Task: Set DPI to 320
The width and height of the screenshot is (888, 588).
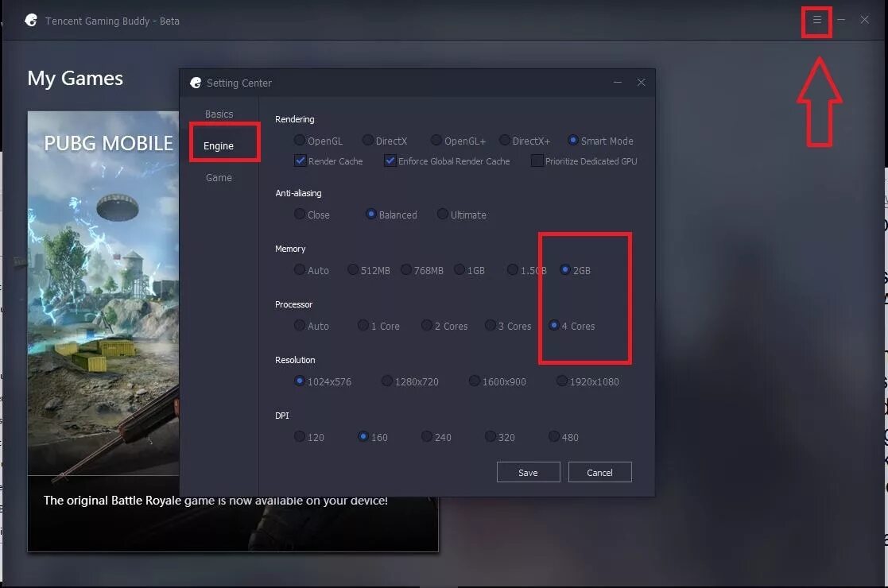Action: coord(490,436)
